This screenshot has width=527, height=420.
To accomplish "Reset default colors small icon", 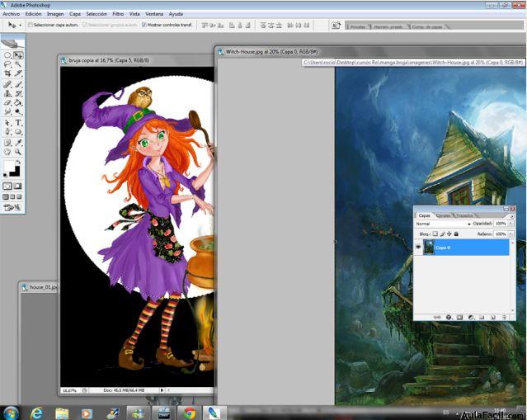I will click(x=6, y=175).
